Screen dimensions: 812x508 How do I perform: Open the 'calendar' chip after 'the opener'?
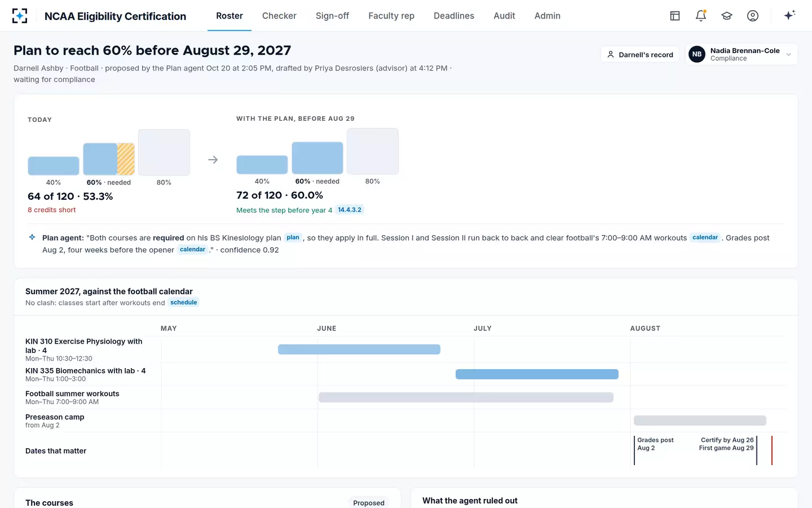point(192,249)
